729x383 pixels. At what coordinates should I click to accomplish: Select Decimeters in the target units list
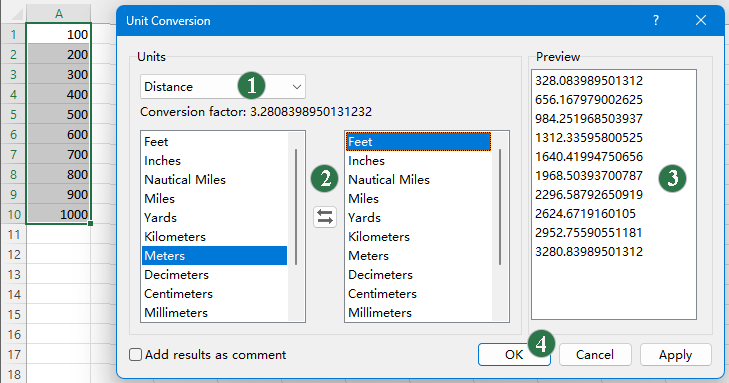point(418,275)
